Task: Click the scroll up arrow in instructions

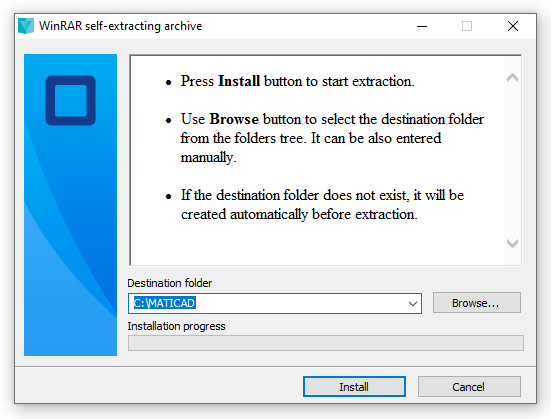Action: coord(512,78)
